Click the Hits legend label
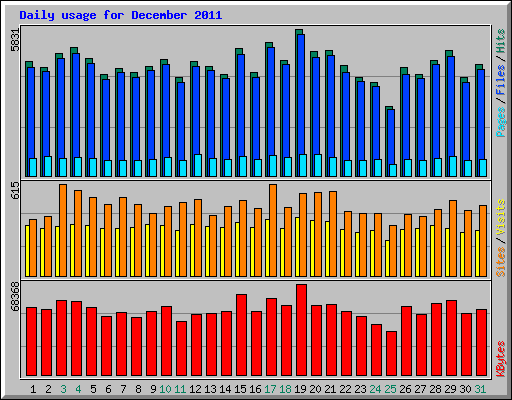512x400 pixels. (x=500, y=41)
